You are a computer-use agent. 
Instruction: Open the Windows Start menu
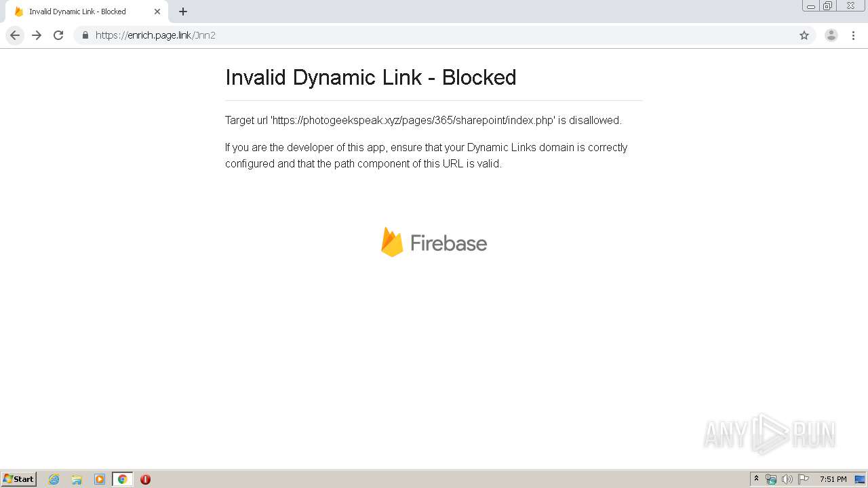tap(19, 479)
